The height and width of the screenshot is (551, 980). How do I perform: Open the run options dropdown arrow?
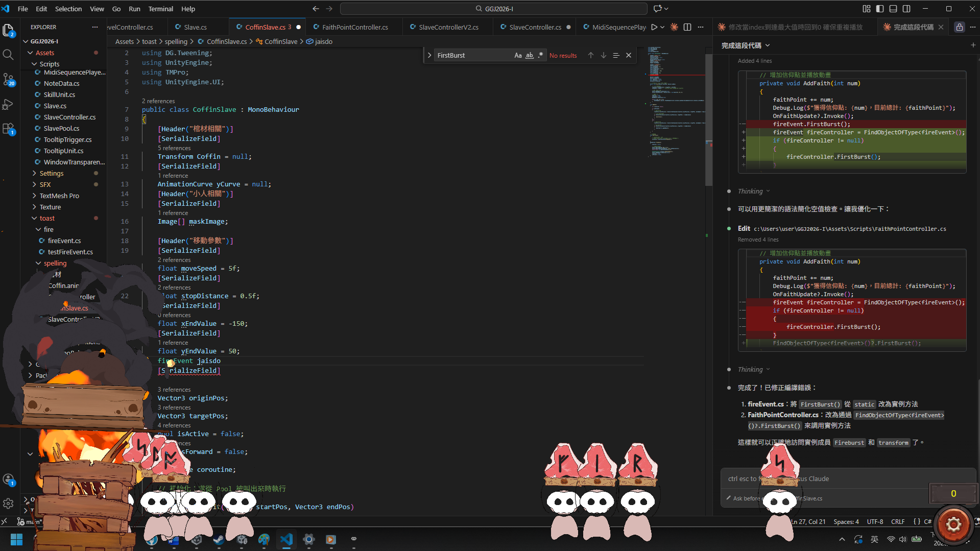[x=662, y=27]
